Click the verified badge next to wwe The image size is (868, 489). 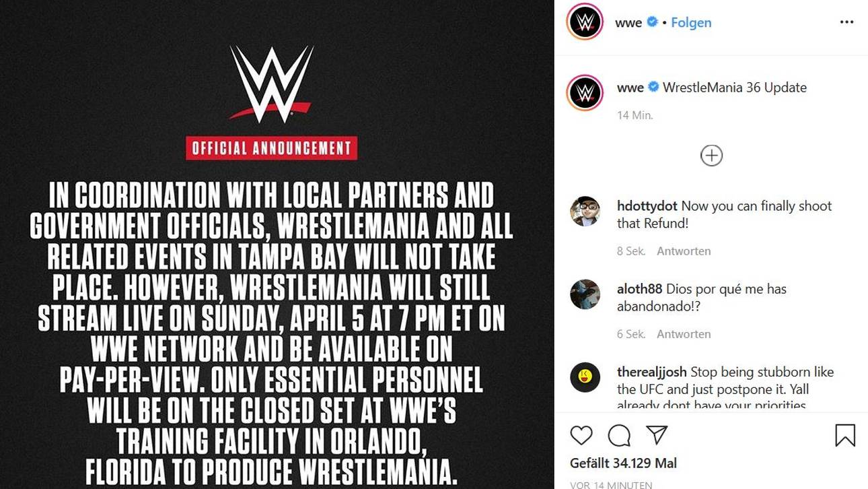pos(651,22)
